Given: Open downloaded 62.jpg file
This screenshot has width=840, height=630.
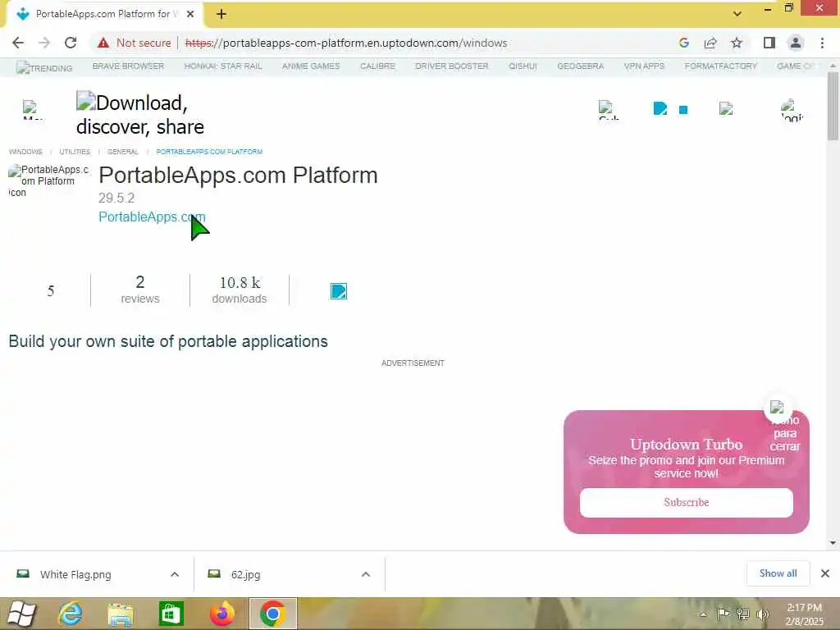Looking at the screenshot, I should pyautogui.click(x=245, y=574).
